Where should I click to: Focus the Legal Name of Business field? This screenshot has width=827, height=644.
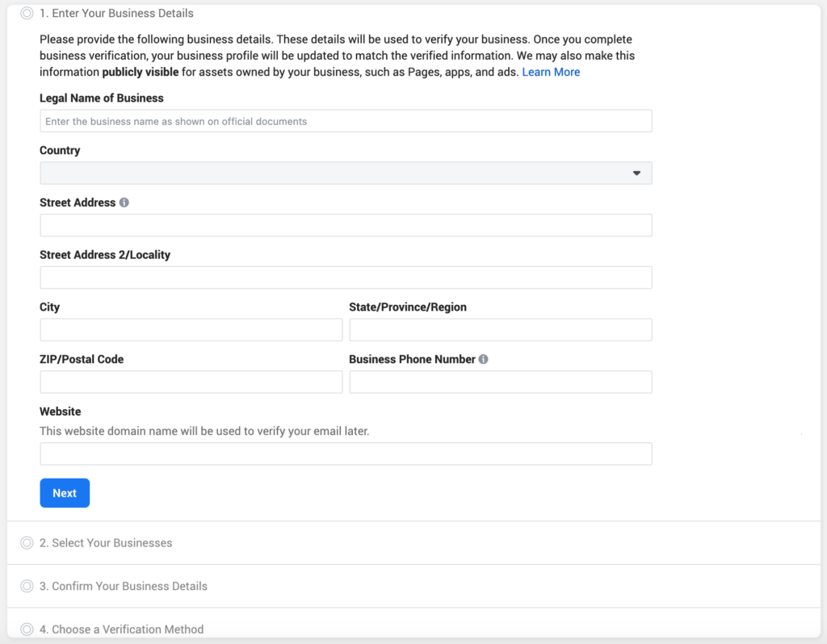(x=346, y=121)
